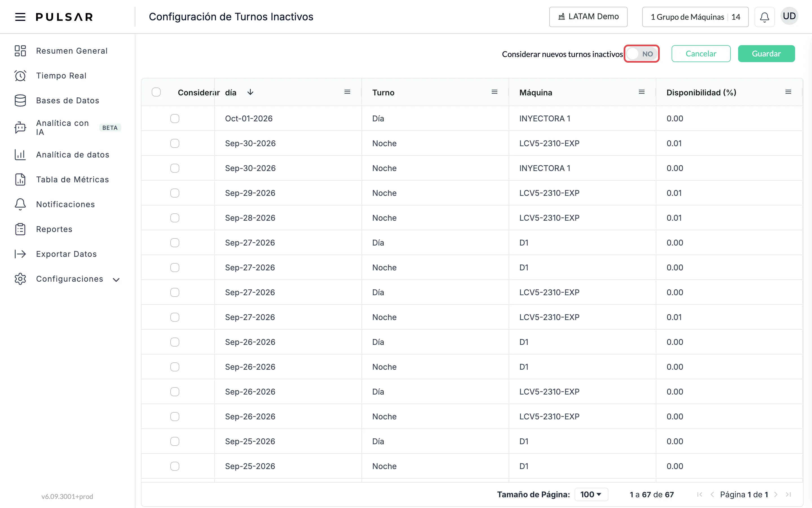Click the Bases de Datos database icon
The image size is (812, 508).
coord(20,100)
